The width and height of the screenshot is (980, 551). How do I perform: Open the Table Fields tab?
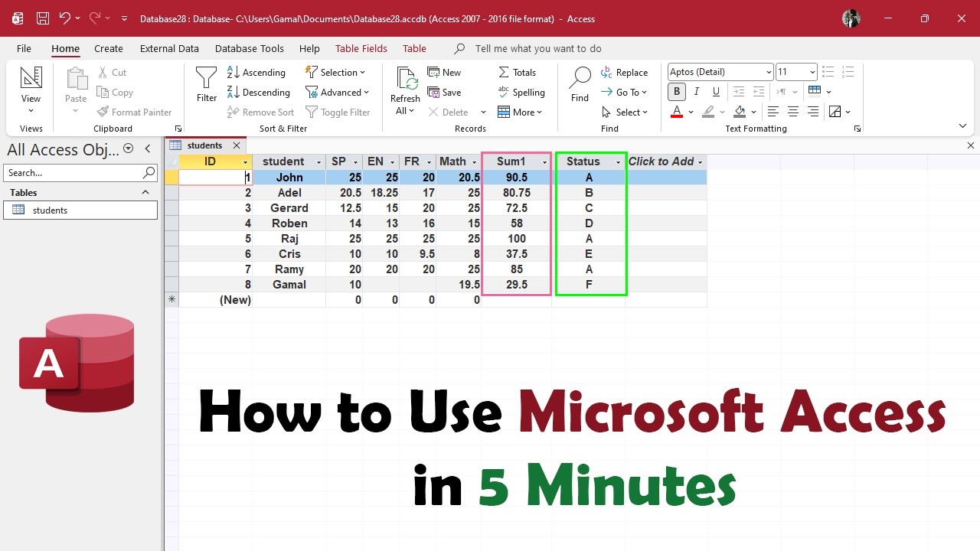[361, 48]
